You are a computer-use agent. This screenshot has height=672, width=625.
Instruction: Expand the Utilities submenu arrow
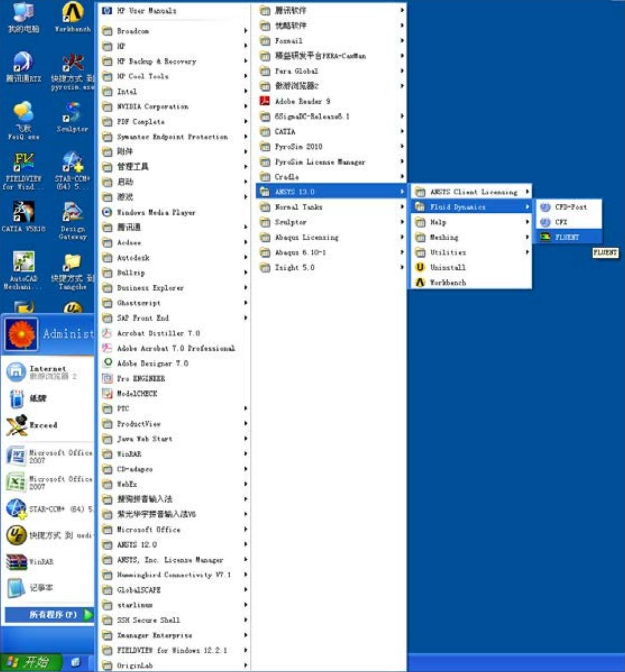tap(527, 252)
